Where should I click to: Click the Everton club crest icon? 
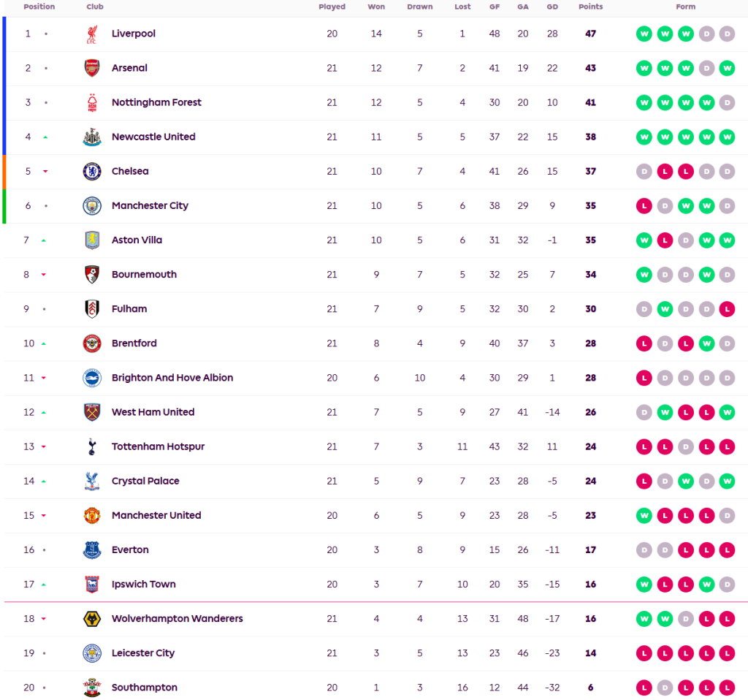[91, 549]
